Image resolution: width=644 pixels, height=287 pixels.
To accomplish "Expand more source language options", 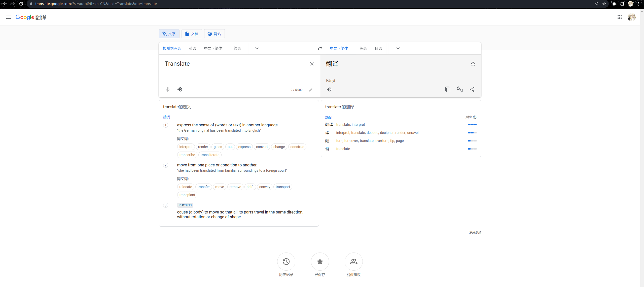I will [x=256, y=48].
